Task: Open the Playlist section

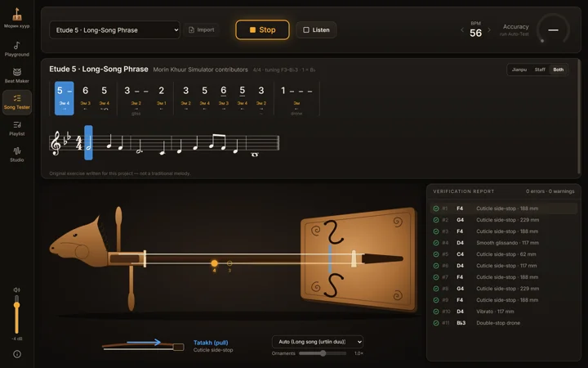Action: pyautogui.click(x=17, y=128)
